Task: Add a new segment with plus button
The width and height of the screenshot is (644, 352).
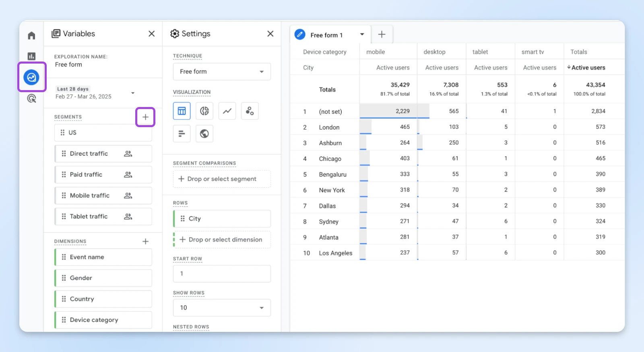Action: click(145, 117)
